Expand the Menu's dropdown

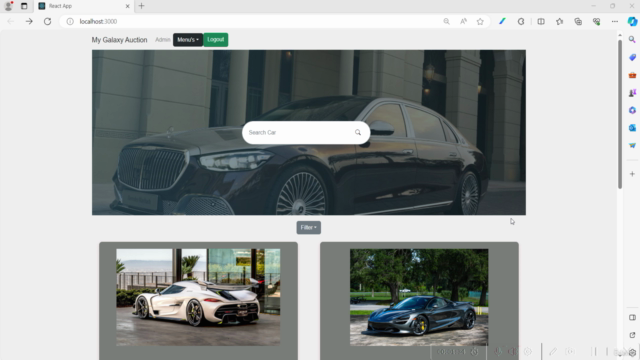point(188,40)
